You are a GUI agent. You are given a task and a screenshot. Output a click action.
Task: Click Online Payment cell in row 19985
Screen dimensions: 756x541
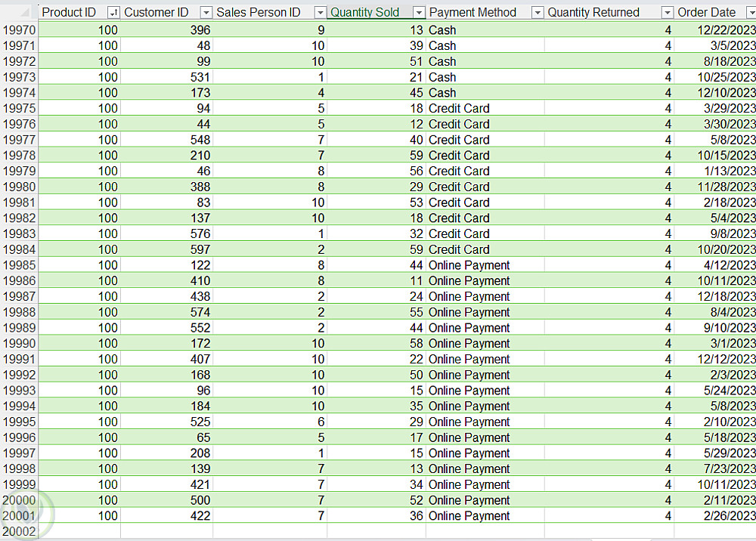[485, 265]
